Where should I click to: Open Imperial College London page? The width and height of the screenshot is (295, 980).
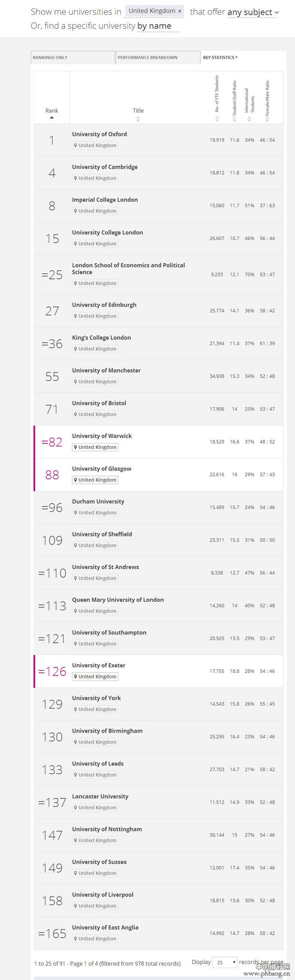[x=105, y=200]
